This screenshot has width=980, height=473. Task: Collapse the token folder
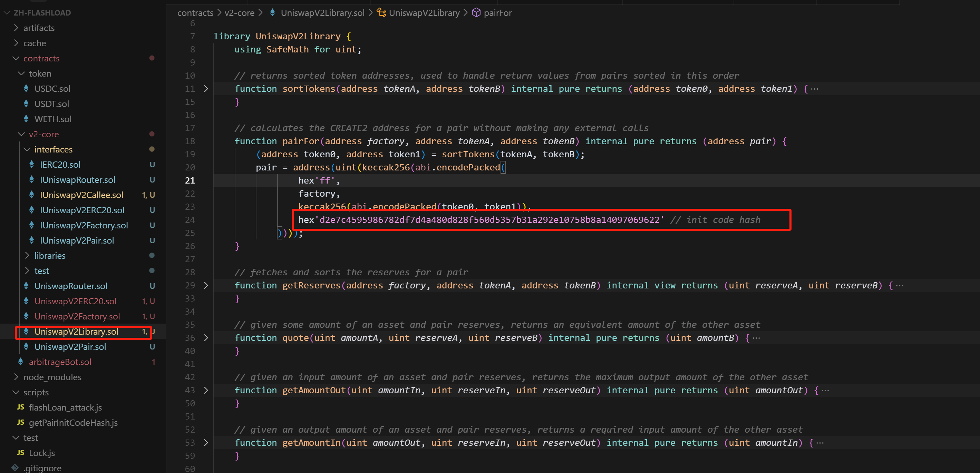(x=22, y=73)
